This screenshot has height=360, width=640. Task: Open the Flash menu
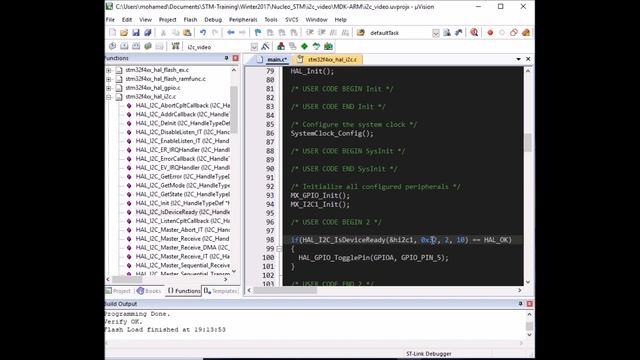(x=190, y=20)
